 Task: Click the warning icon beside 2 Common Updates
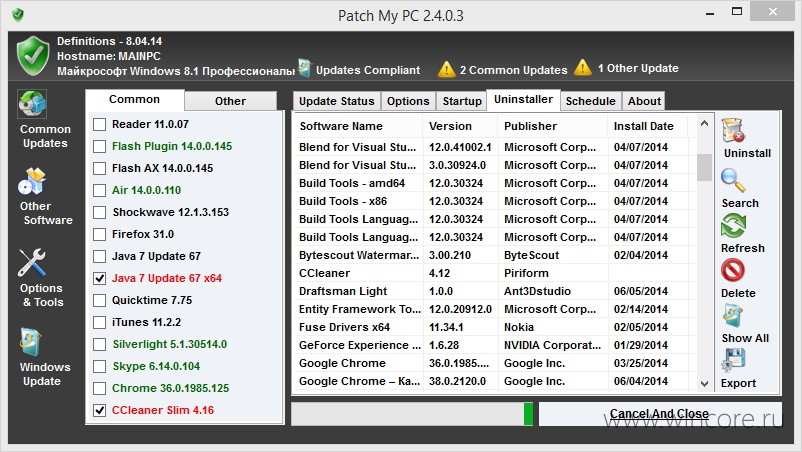point(446,69)
